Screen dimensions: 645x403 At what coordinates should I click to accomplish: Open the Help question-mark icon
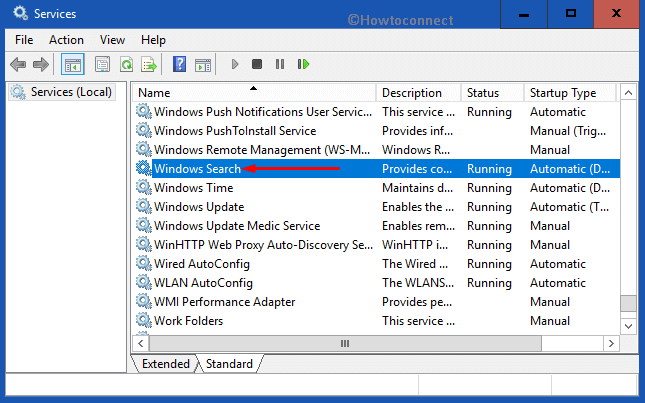(179, 65)
